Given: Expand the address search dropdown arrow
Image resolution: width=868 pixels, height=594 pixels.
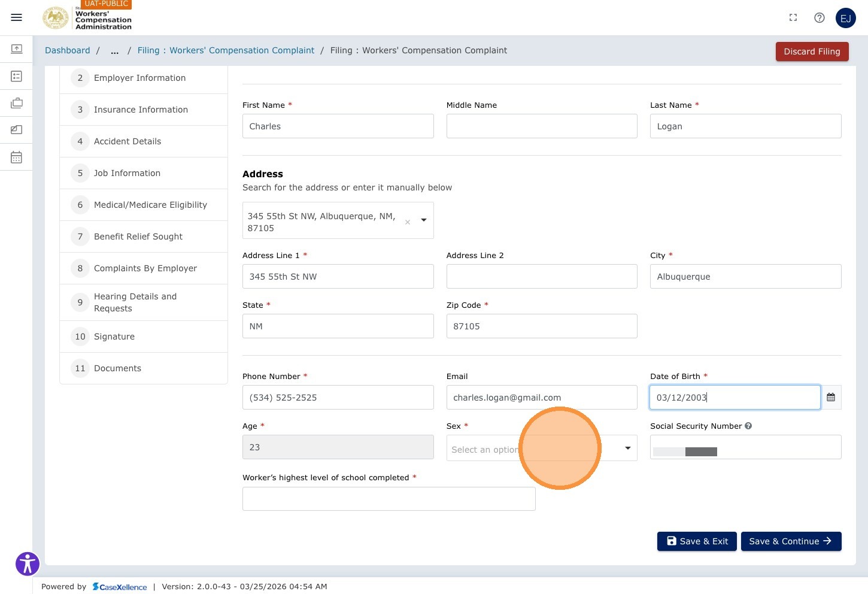Looking at the screenshot, I should pyautogui.click(x=424, y=220).
